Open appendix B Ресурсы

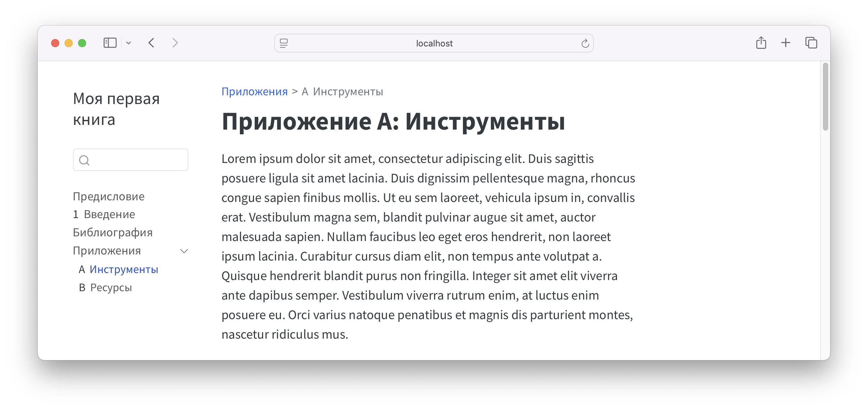click(111, 287)
